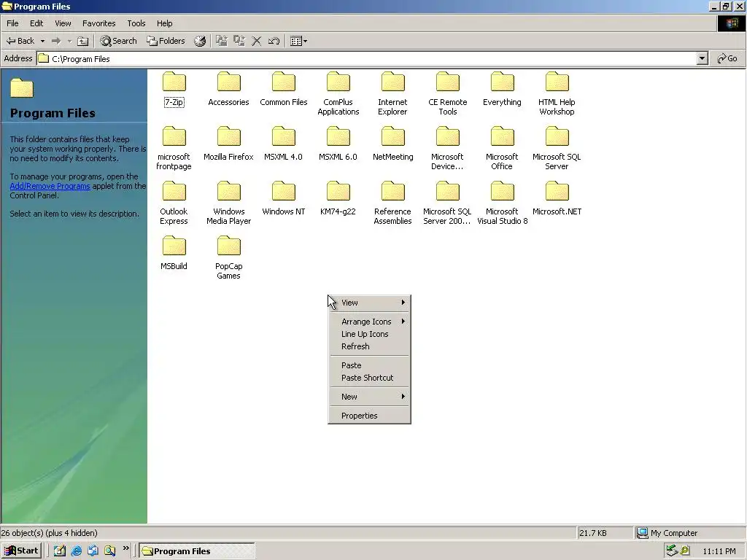Open the Edit menu

click(x=36, y=23)
